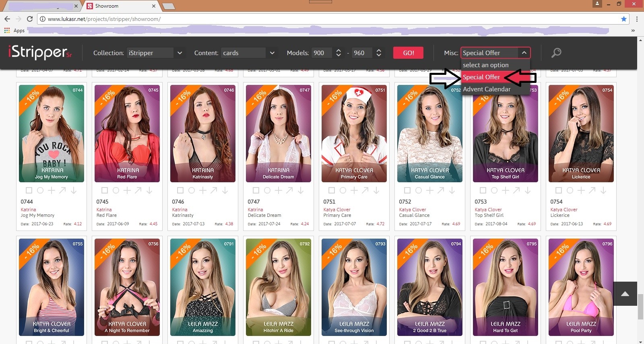Choose 'Special Offer' in Misc list
This screenshot has height=344, width=644.
coord(495,77)
